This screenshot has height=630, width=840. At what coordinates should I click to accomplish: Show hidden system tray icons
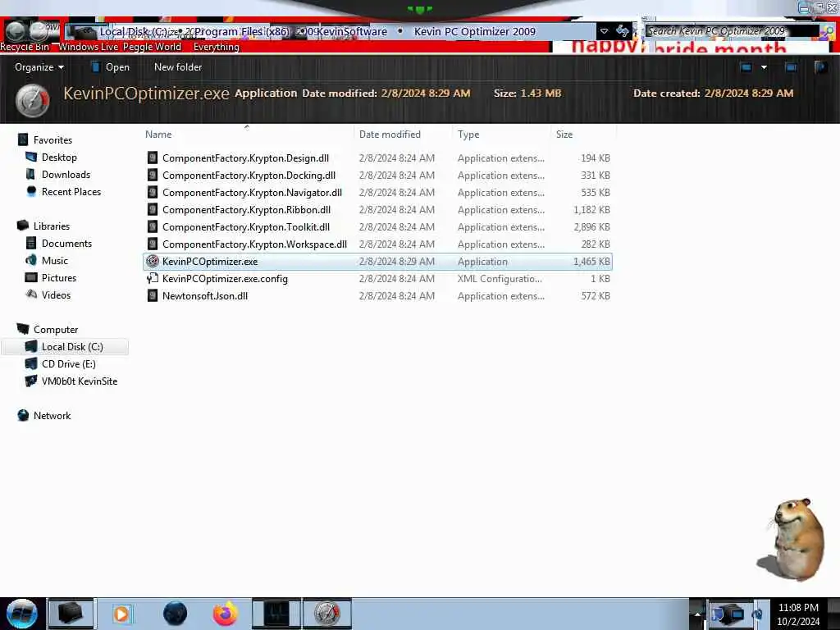[x=697, y=614]
